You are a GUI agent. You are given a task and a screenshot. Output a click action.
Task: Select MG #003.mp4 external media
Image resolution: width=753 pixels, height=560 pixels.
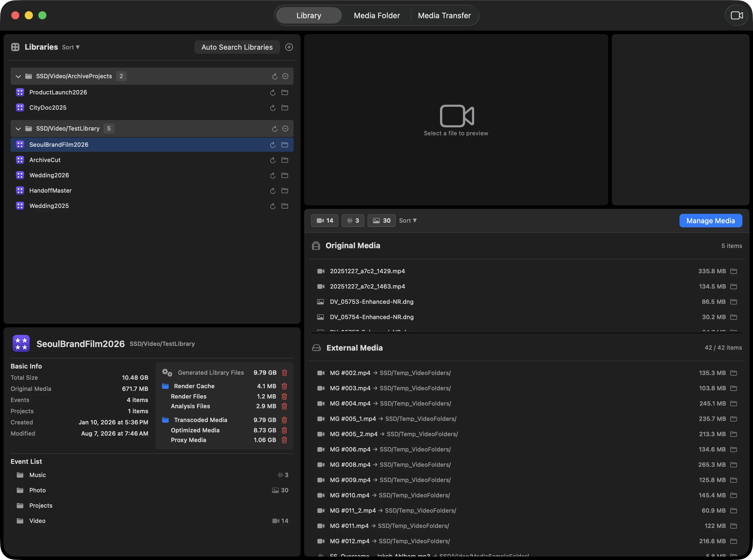tap(527, 388)
